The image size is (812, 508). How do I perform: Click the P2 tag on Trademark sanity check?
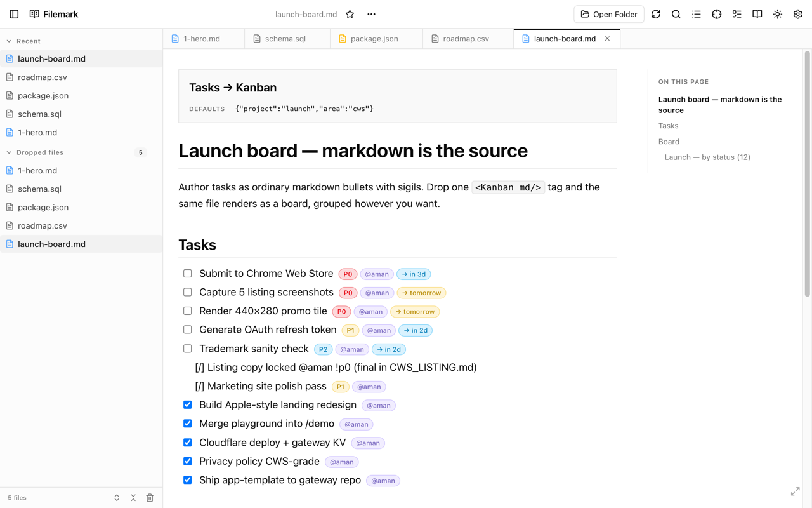(323, 349)
